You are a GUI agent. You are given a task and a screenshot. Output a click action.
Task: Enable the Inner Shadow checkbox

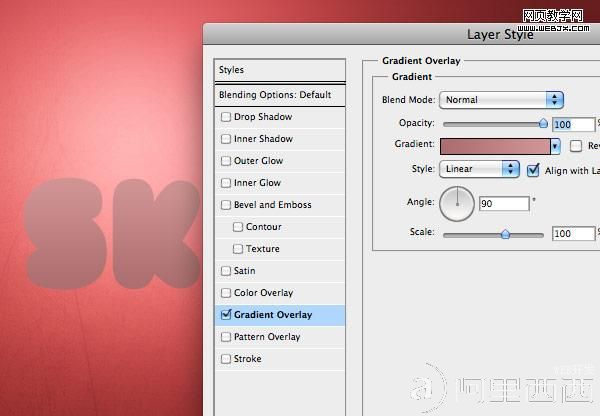click(x=226, y=139)
